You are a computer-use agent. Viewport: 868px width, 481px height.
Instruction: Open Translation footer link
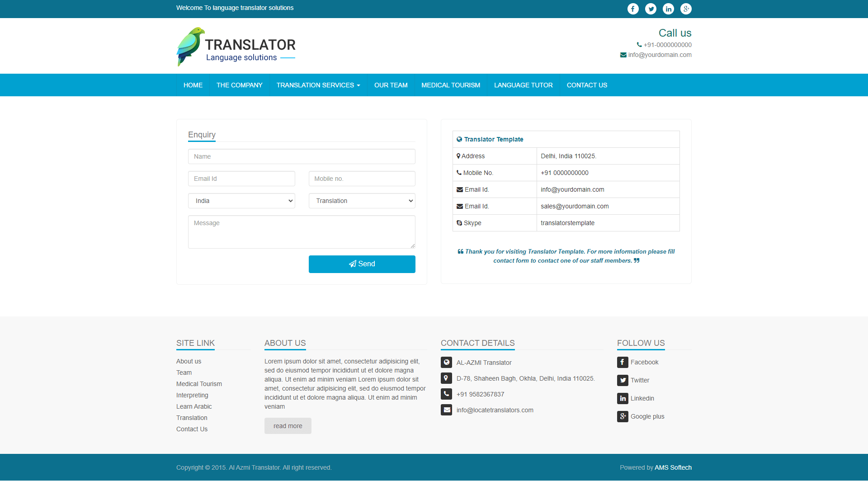coord(192,418)
